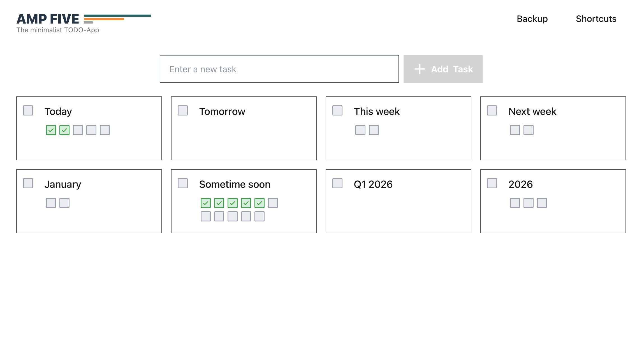The image size is (644, 361).
Task: Tick the Sometime soon list checkbox
Action: click(x=183, y=183)
